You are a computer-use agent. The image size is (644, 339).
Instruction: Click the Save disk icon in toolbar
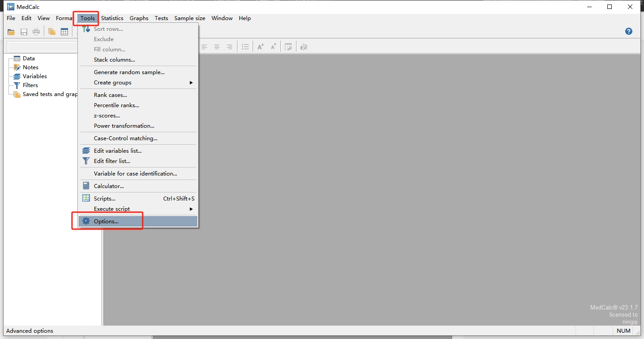24,32
